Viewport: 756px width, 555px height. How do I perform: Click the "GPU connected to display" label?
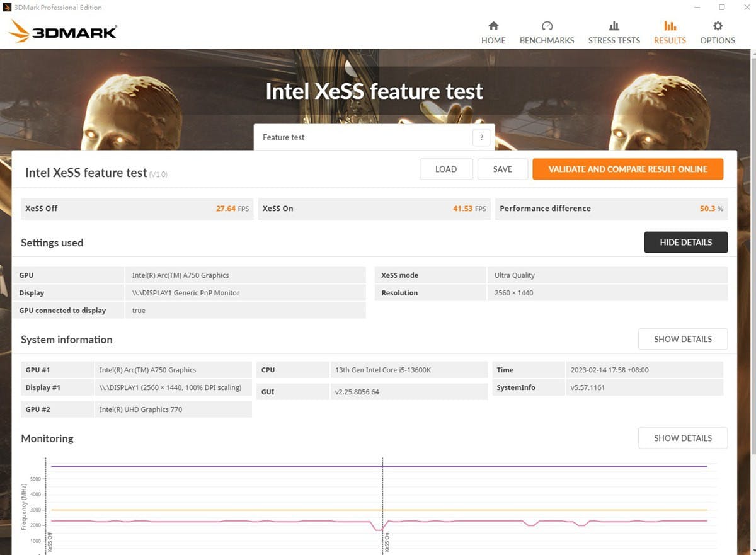click(62, 311)
